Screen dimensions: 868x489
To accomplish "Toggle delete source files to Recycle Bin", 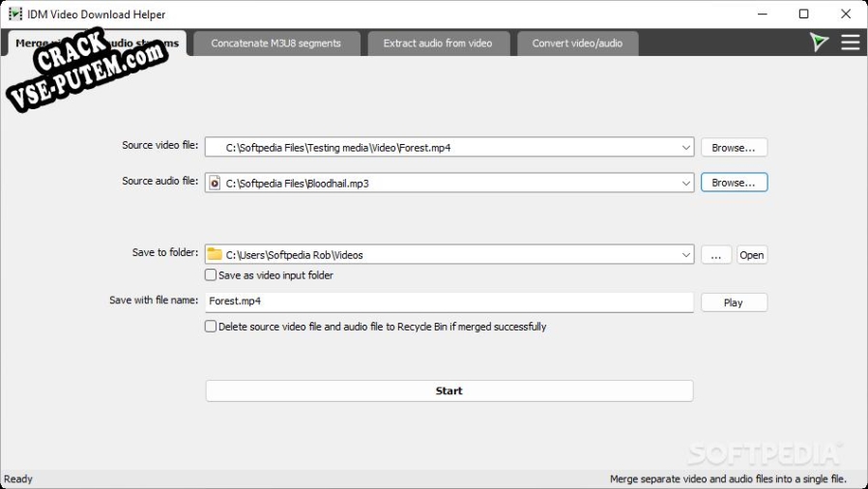I will (211, 327).
